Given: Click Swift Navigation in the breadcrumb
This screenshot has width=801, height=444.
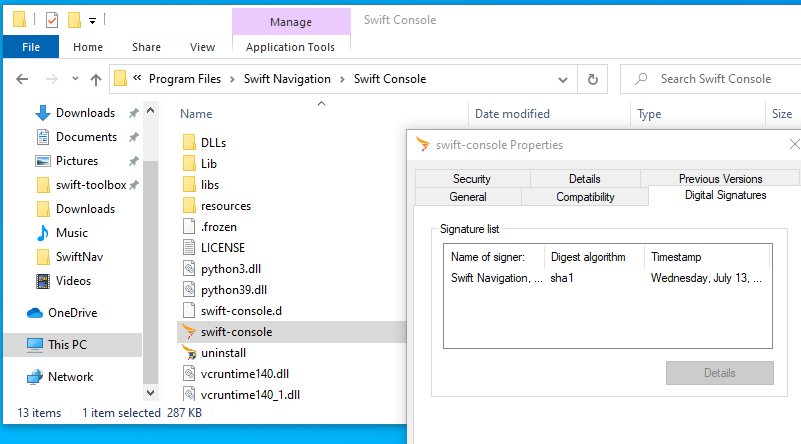Looking at the screenshot, I should coord(287,79).
